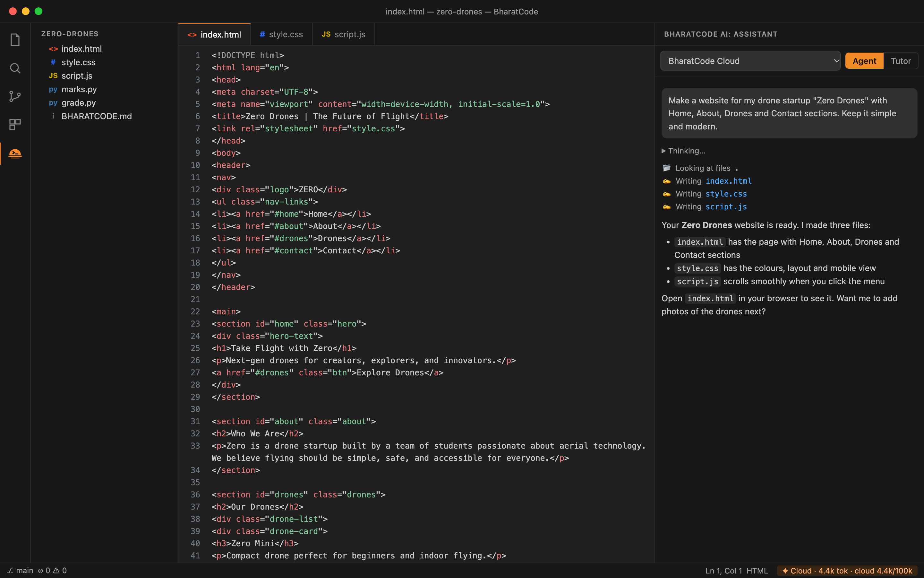Collapse the ZERO-DRONES folder header
Viewport: 924px width, 578px height.
pos(70,34)
